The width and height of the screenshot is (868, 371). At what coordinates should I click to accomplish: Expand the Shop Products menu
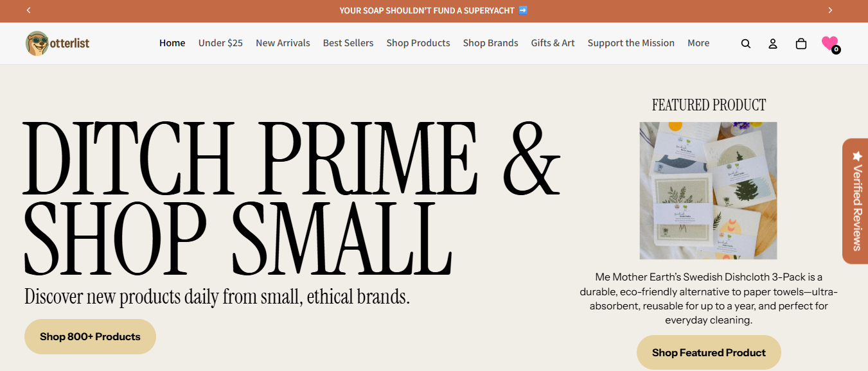click(418, 43)
